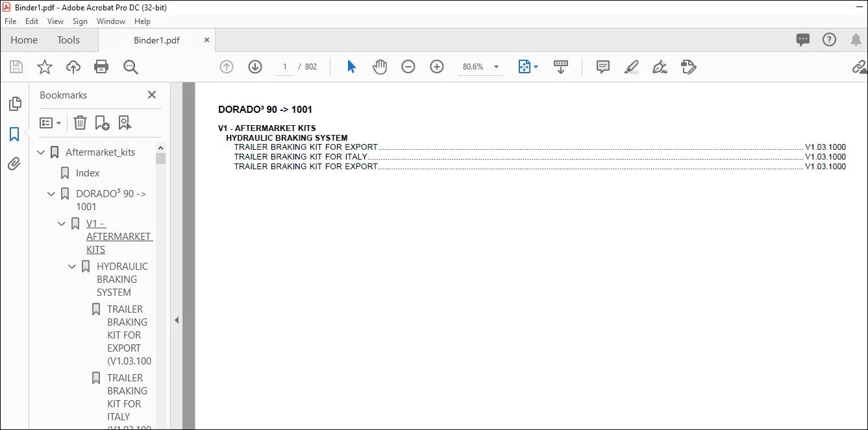Select TRAILER BRAKING KIT FOR ITALY bookmark

click(129, 403)
